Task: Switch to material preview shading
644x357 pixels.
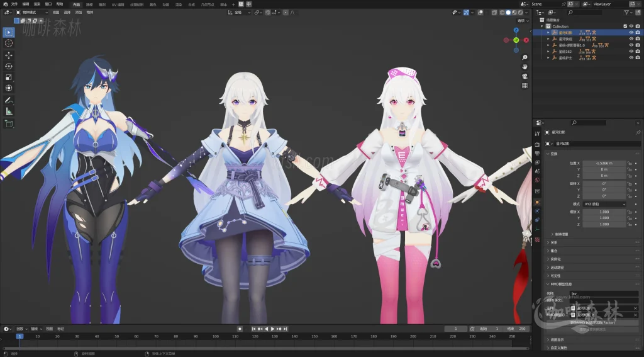Action: [x=514, y=13]
